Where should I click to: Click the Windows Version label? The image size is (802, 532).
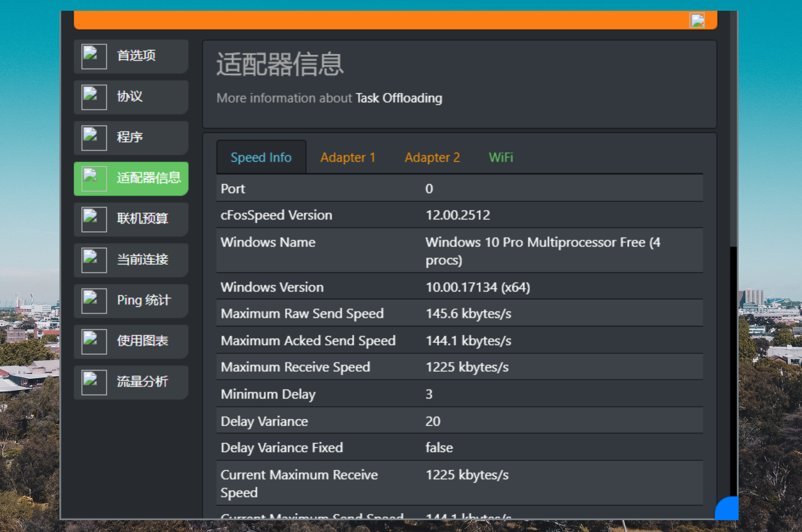(x=272, y=287)
